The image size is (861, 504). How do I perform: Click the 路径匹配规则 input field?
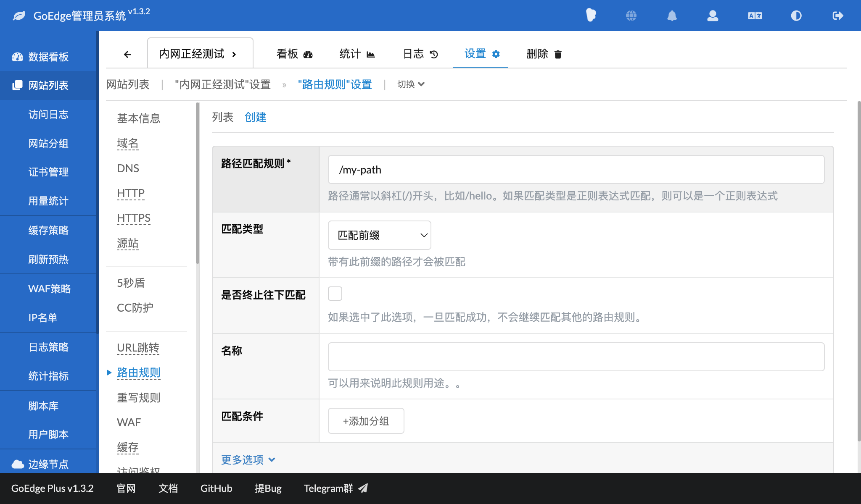click(x=576, y=170)
